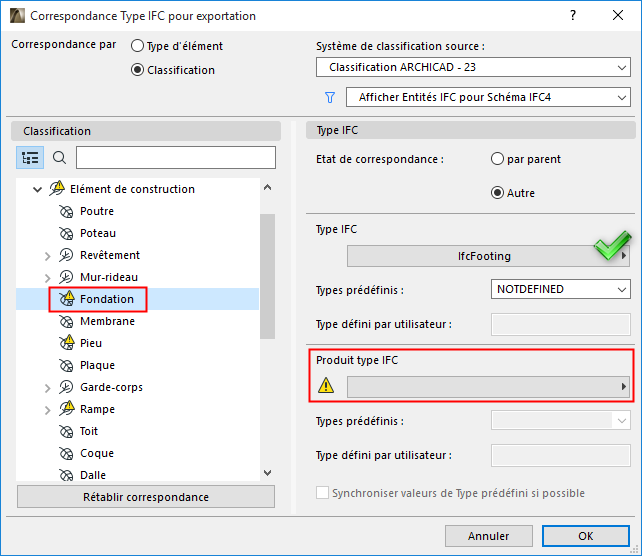Image resolution: width=642 pixels, height=556 pixels.
Task: Click the Pieu mapping icon
Action: point(67,343)
